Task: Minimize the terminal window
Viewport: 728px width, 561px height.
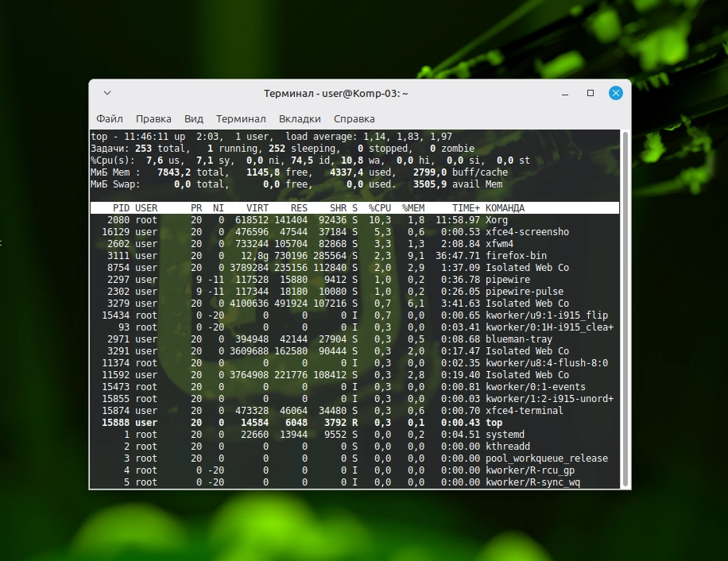Action: pyautogui.click(x=565, y=93)
